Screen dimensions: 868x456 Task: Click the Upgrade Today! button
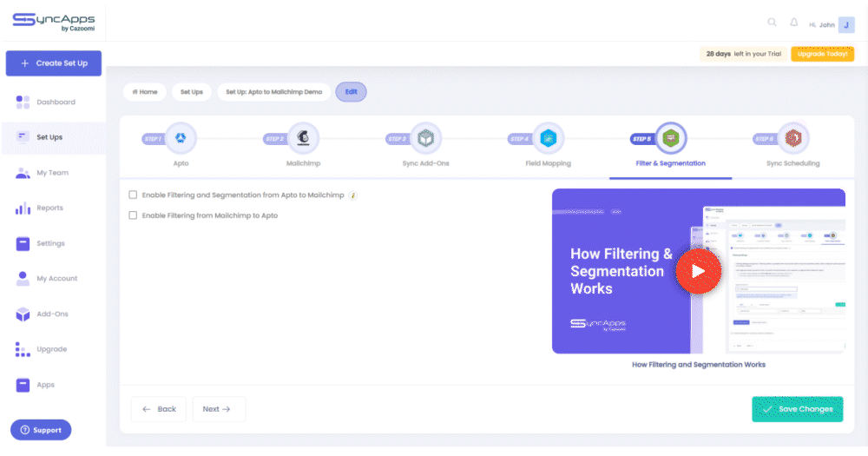click(822, 54)
